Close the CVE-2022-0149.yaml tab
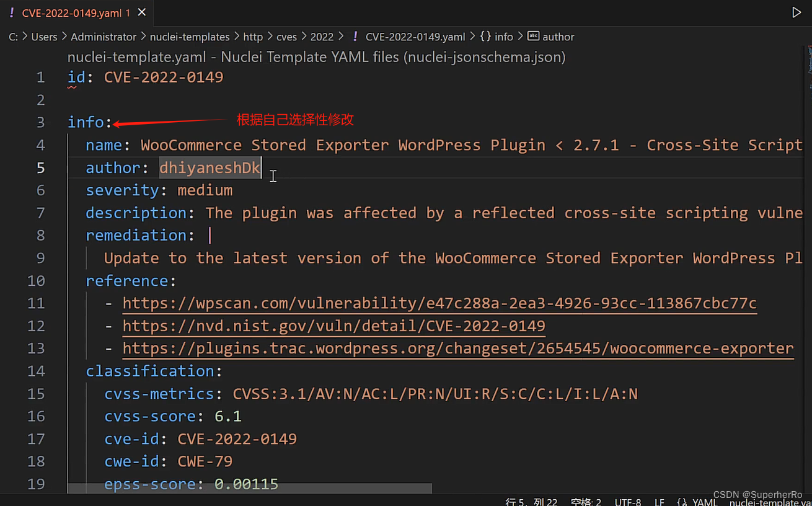The height and width of the screenshot is (506, 812). point(142,12)
